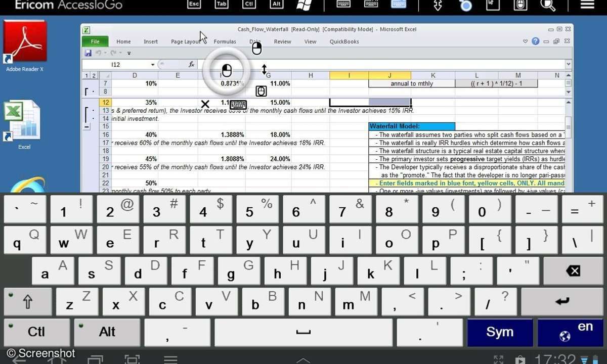Toggle the Shift key on keyboard
This screenshot has width=607, height=364.
27,302
